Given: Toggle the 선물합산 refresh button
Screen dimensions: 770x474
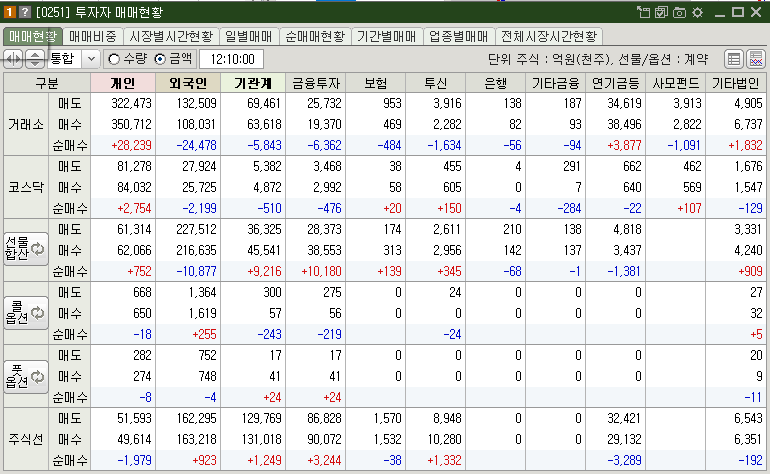Looking at the screenshot, I should click(x=26, y=249).
